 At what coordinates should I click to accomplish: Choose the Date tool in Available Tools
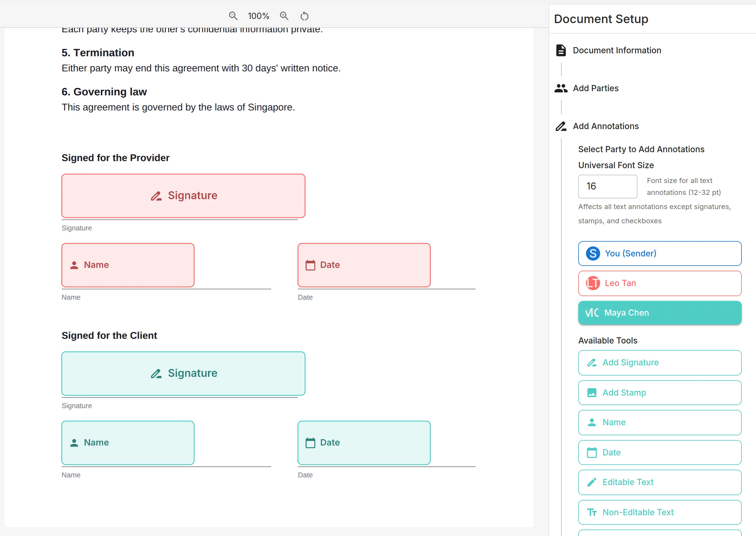pyautogui.click(x=660, y=452)
